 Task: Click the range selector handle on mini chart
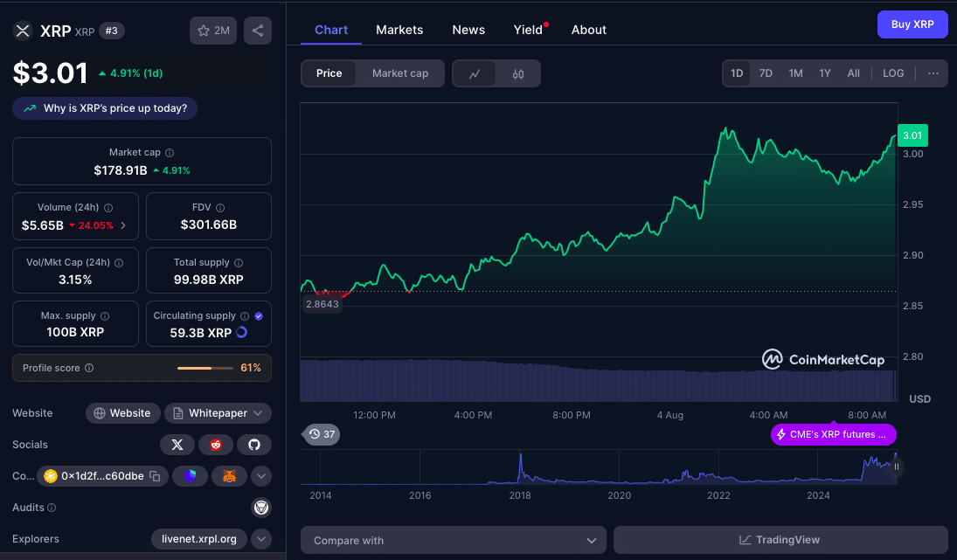coord(897,467)
